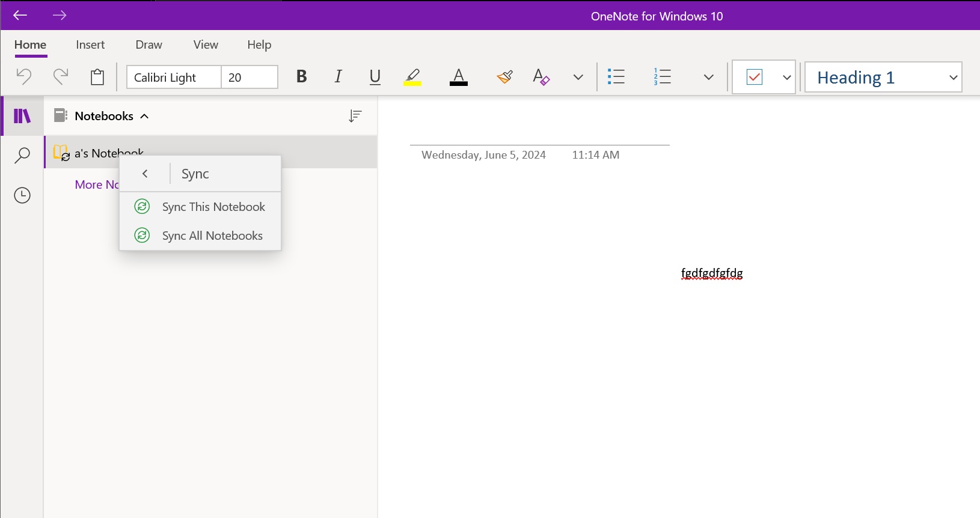Insert a bulleted list
Screen dimensions: 980x518
(x=616, y=77)
